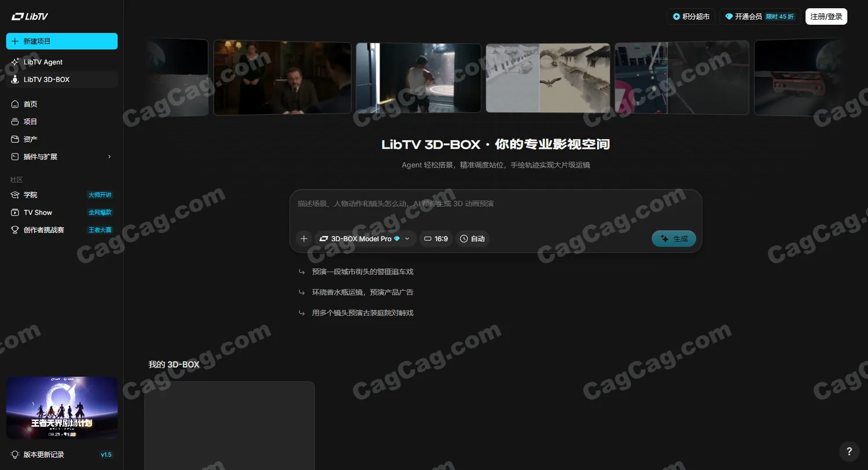Open the 自动 duration selector
The image size is (868, 470).
click(x=472, y=239)
